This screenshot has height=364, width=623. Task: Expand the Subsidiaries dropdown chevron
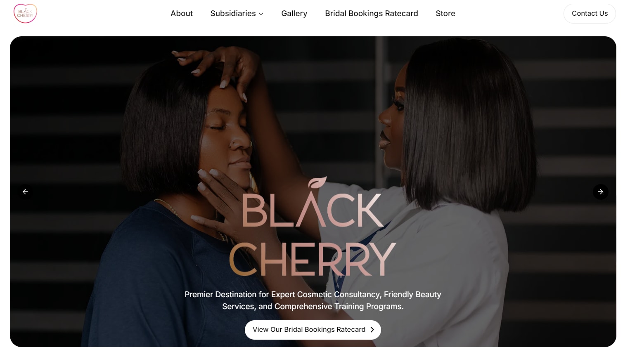261,14
